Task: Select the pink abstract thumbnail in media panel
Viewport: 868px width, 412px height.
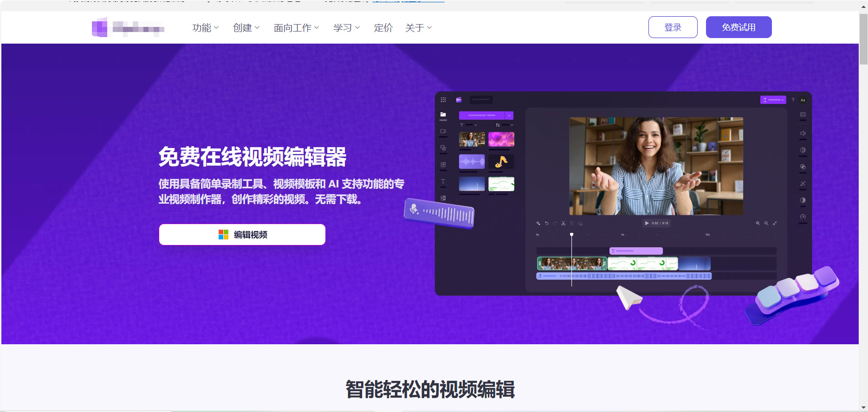Action: (x=501, y=139)
